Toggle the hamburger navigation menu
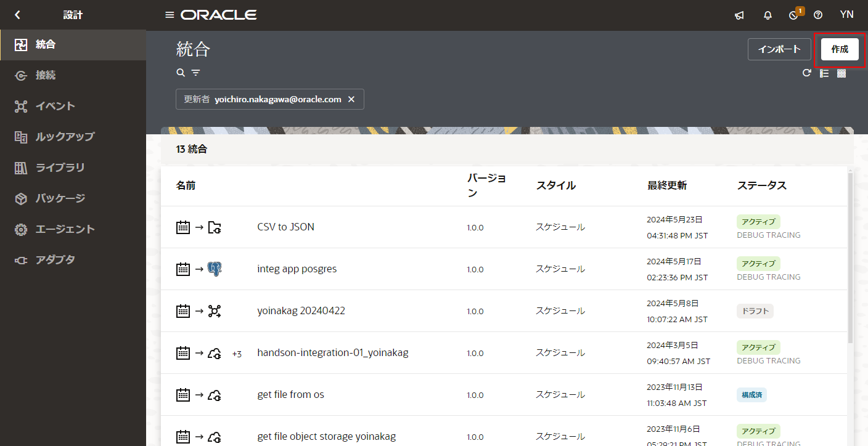Viewport: 868px width, 446px height. click(170, 15)
